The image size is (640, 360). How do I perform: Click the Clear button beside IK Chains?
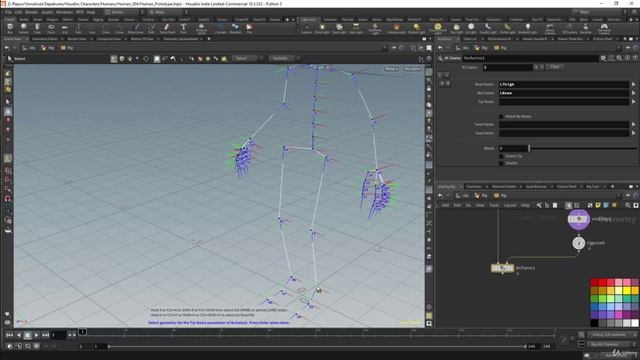click(554, 67)
